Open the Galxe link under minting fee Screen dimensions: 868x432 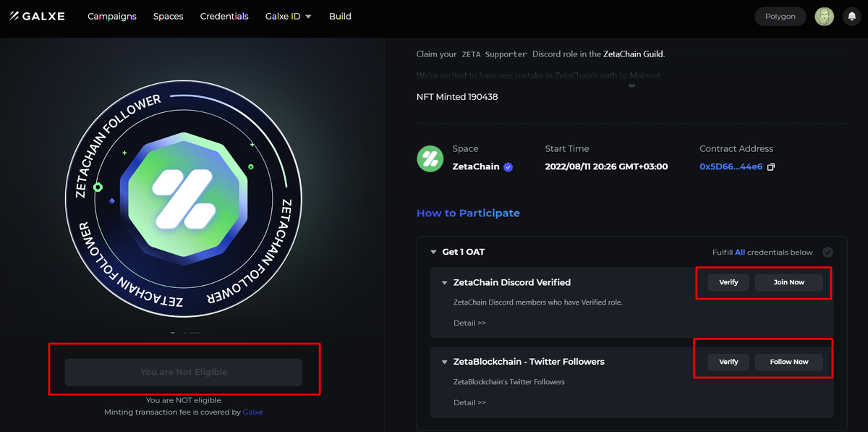[x=252, y=412]
